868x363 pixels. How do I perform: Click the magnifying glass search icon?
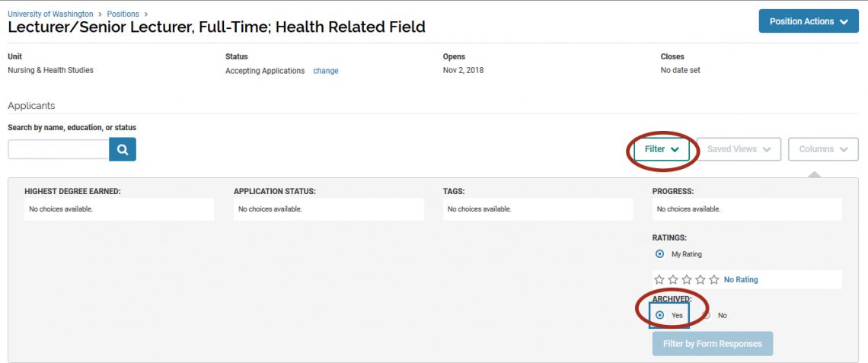(x=123, y=149)
